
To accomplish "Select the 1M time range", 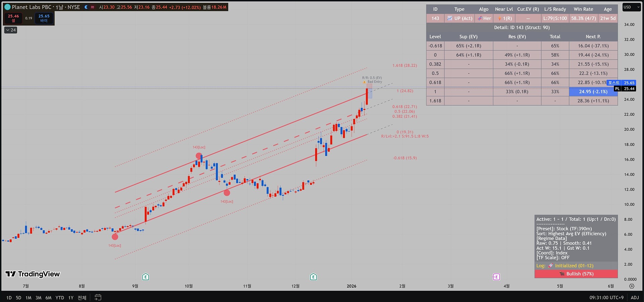I will (29, 298).
